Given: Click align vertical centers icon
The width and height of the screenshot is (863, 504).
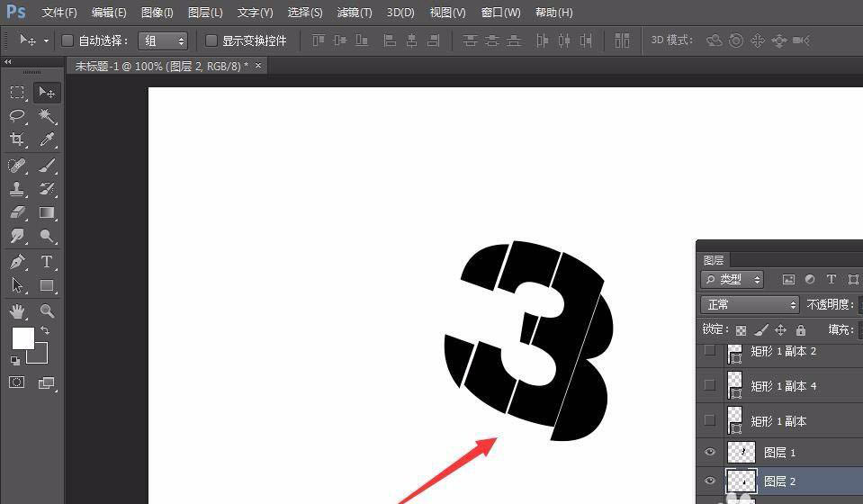Looking at the screenshot, I should tap(339, 40).
